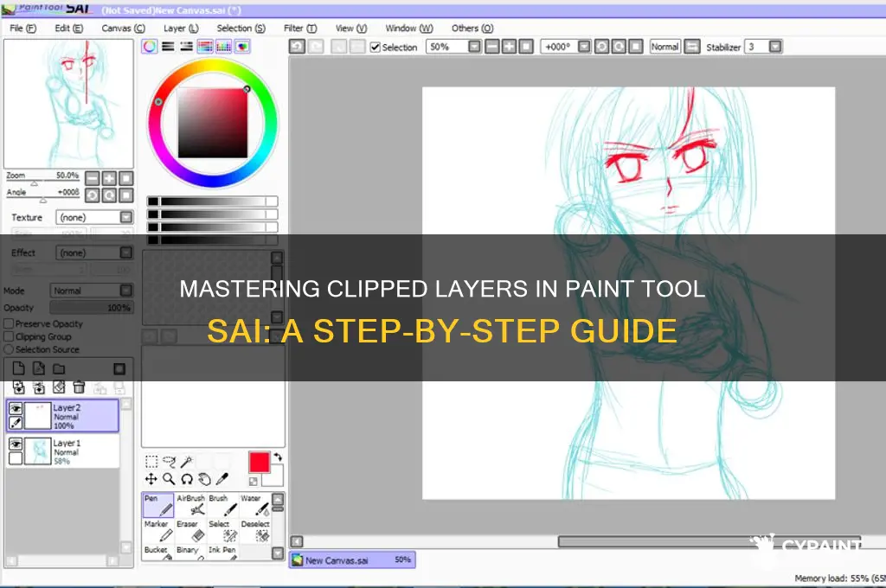The width and height of the screenshot is (886, 588).
Task: Rotate view counterclockwise in navigator panel
Action: [92, 195]
